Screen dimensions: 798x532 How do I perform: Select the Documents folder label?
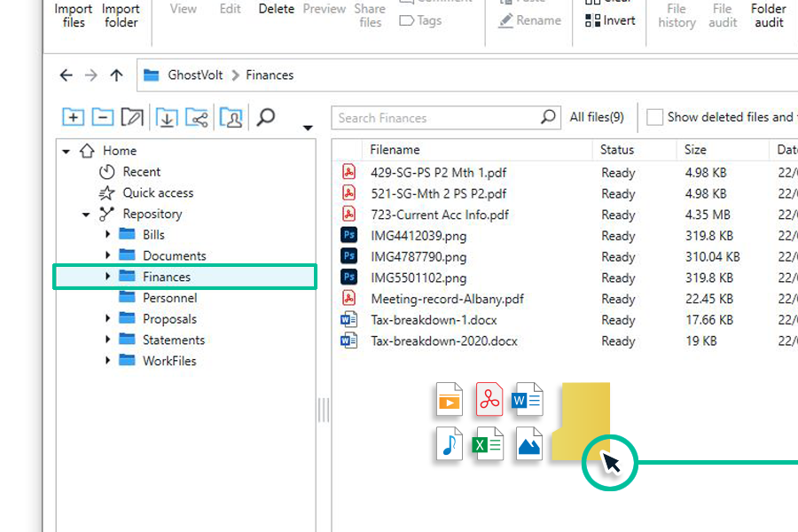coord(174,255)
